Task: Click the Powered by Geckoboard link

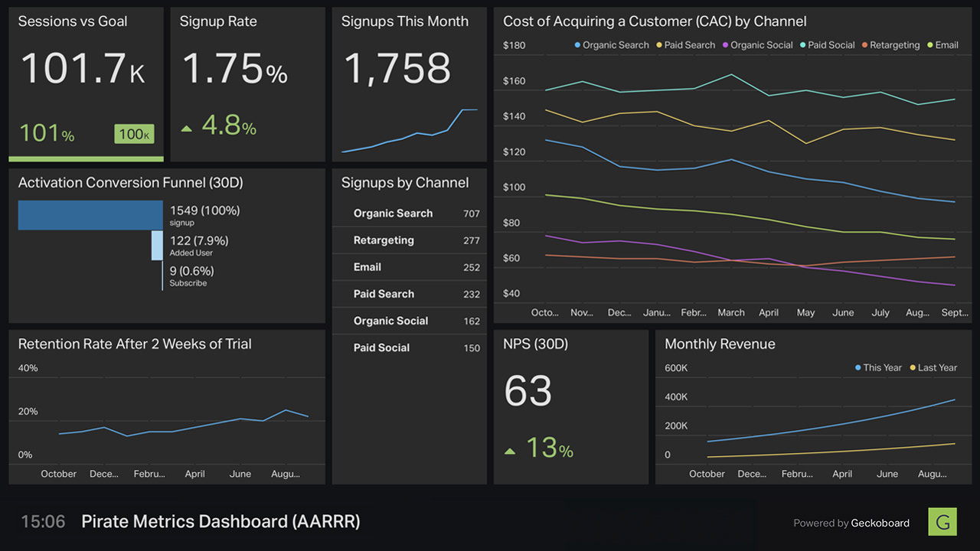Action: [x=851, y=523]
